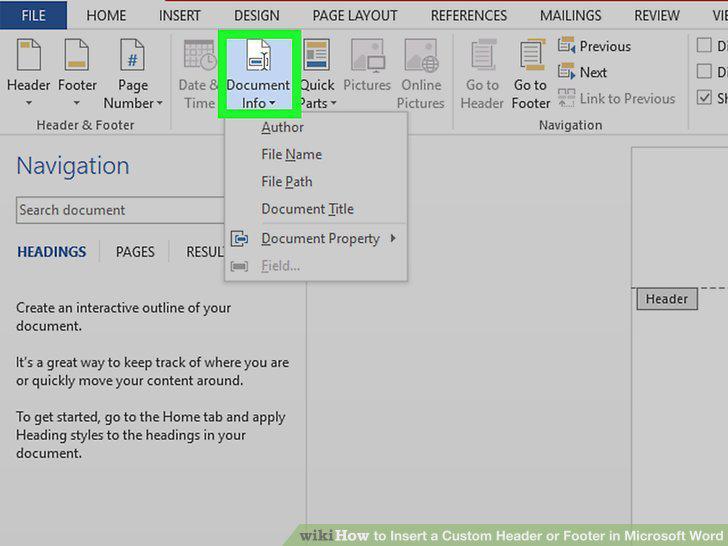The height and width of the screenshot is (546, 728).
Task: Open the Quick Parts menu
Action: pos(317,74)
